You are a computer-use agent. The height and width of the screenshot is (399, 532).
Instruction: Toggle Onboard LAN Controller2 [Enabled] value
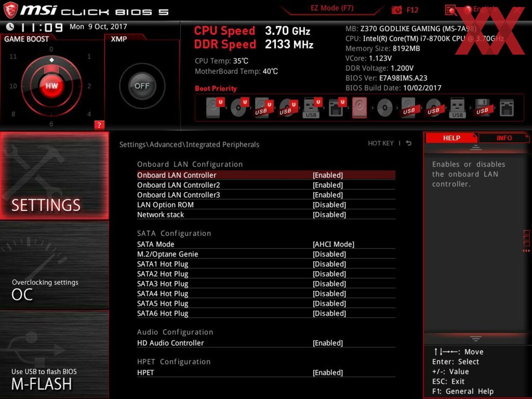pyautogui.click(x=328, y=185)
